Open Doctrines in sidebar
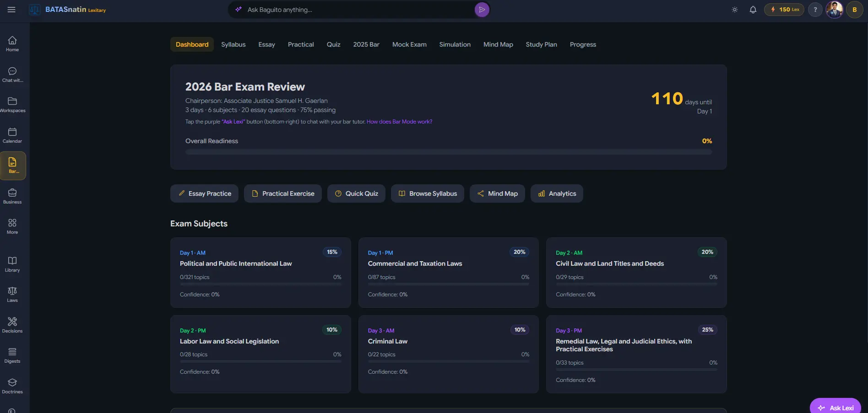The image size is (868, 413). 12,386
